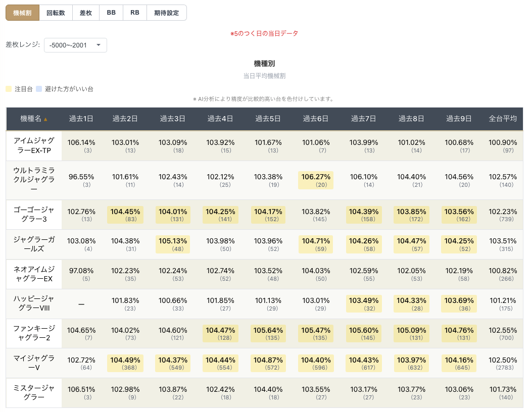The height and width of the screenshot is (412, 532).
Task: Select the 機械割 tab
Action: [x=22, y=13]
